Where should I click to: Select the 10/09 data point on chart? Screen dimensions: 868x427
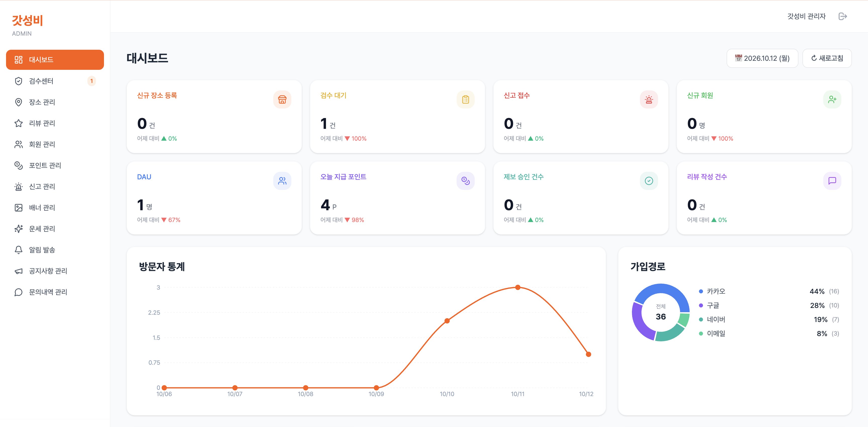coord(376,388)
